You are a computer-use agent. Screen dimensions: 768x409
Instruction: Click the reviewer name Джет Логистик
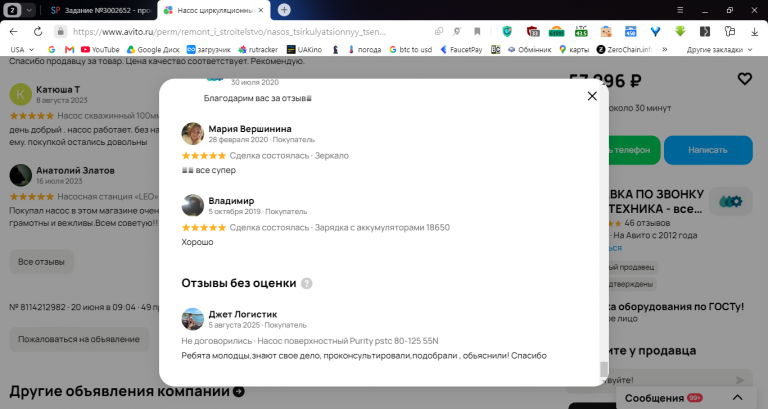[x=242, y=314]
